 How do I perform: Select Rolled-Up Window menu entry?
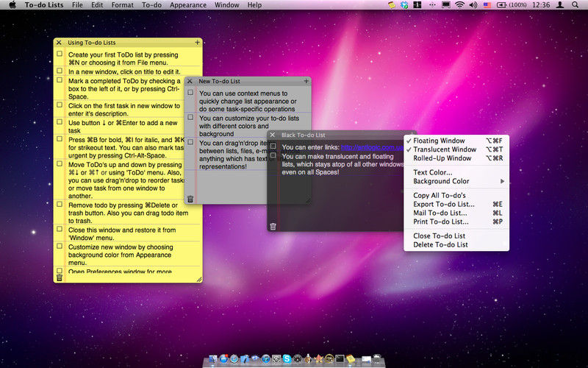[x=456, y=158]
